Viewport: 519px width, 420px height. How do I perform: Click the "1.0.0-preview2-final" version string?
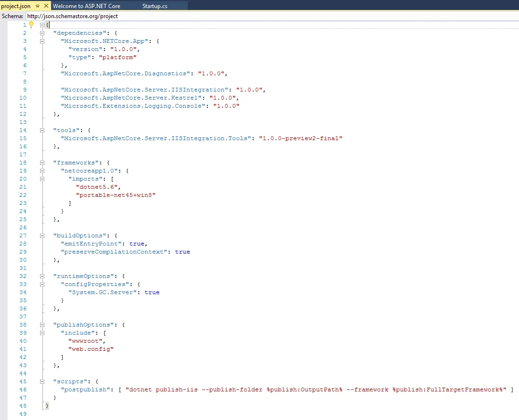[x=301, y=138]
